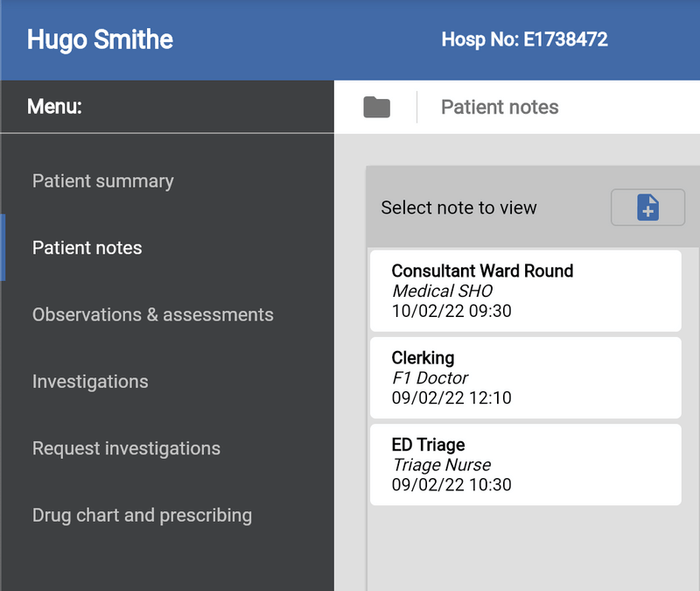Add a new note with the document-plus icon
Screen dimensions: 700x591
648,208
